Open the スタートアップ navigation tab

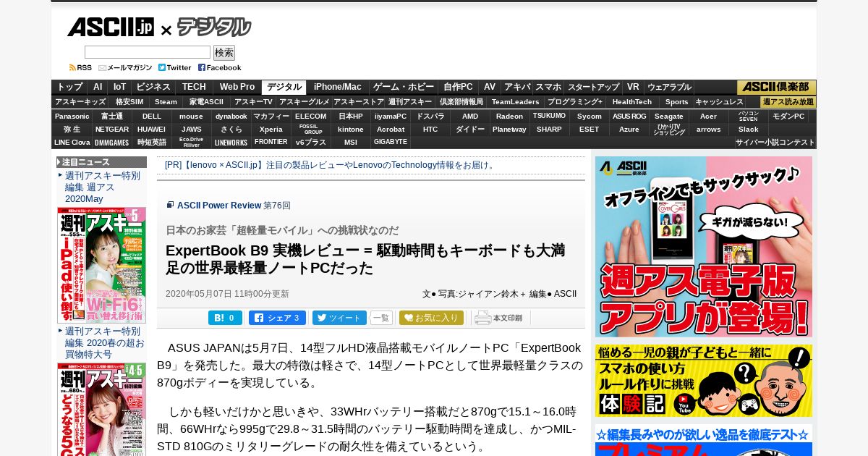coord(593,87)
